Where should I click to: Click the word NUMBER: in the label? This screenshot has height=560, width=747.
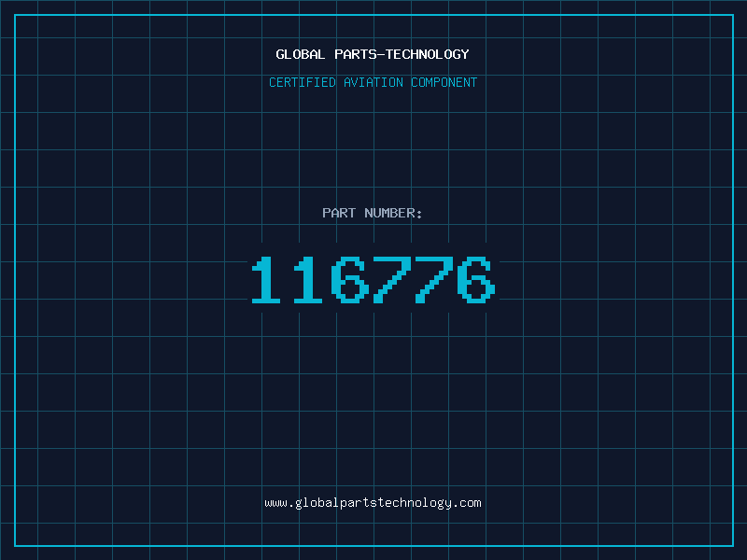point(393,213)
